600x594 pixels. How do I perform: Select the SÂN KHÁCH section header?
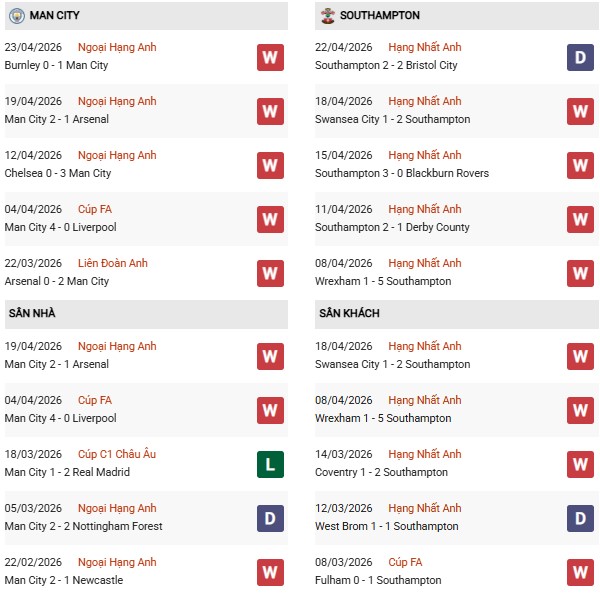[x=349, y=314]
